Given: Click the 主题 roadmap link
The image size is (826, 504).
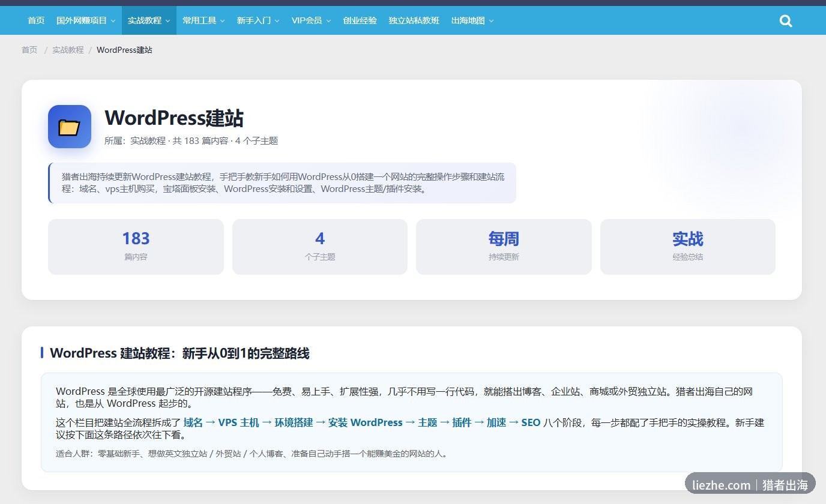Looking at the screenshot, I should 427,422.
